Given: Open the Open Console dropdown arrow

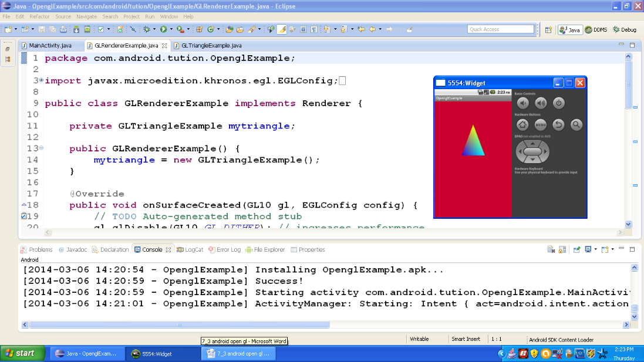Looking at the screenshot, I should (612, 249).
